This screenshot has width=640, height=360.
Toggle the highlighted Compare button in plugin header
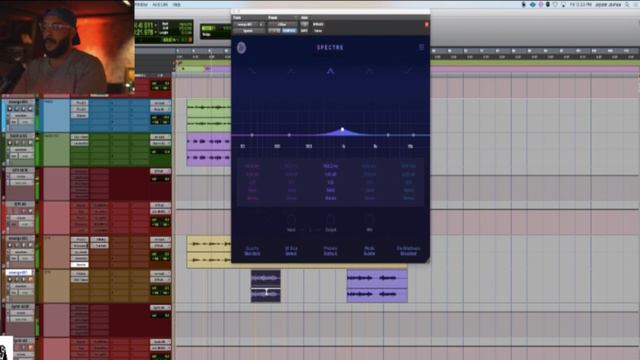tap(289, 31)
